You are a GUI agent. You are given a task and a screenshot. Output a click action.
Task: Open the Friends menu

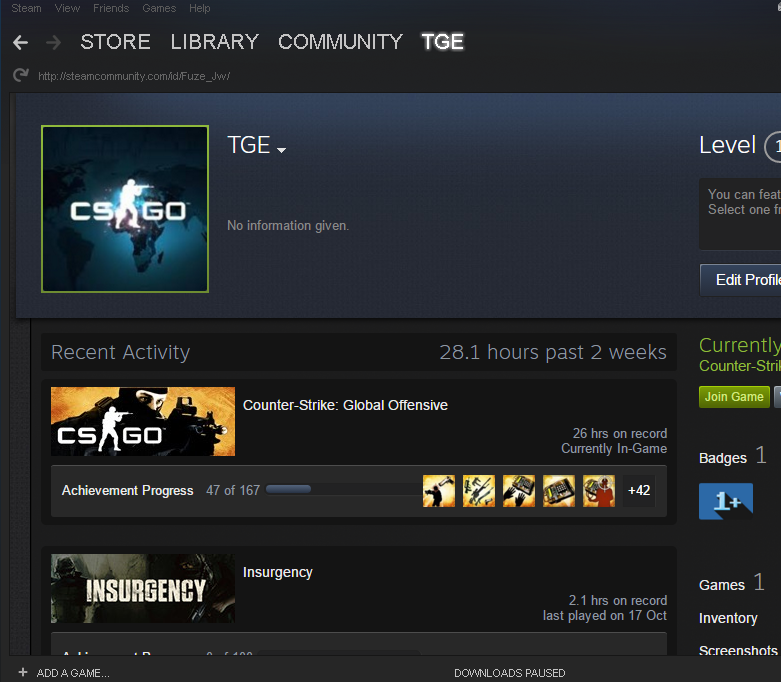(x=111, y=8)
